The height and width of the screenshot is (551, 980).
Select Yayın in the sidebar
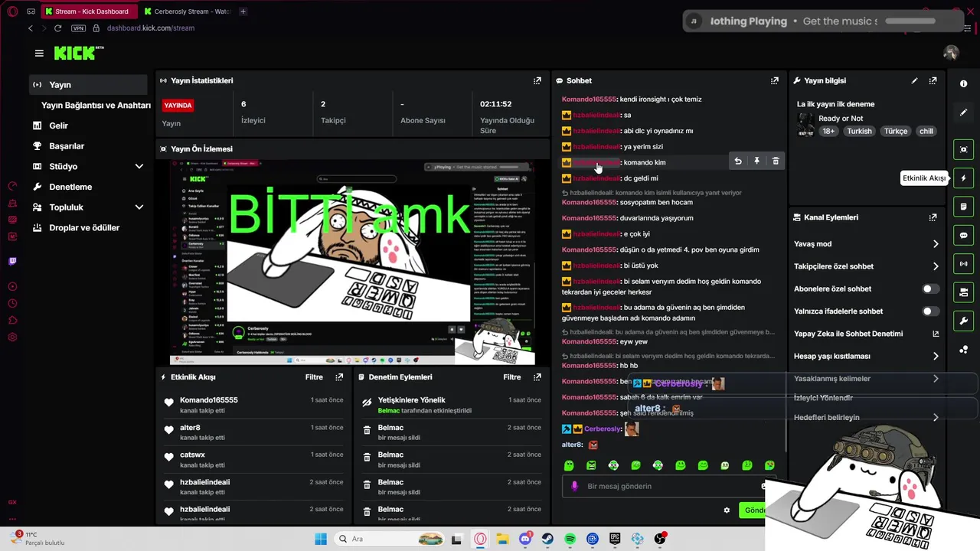tap(88, 85)
